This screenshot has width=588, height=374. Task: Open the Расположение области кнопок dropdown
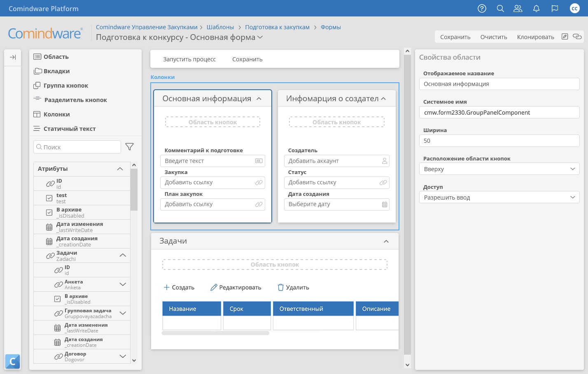(x=499, y=169)
